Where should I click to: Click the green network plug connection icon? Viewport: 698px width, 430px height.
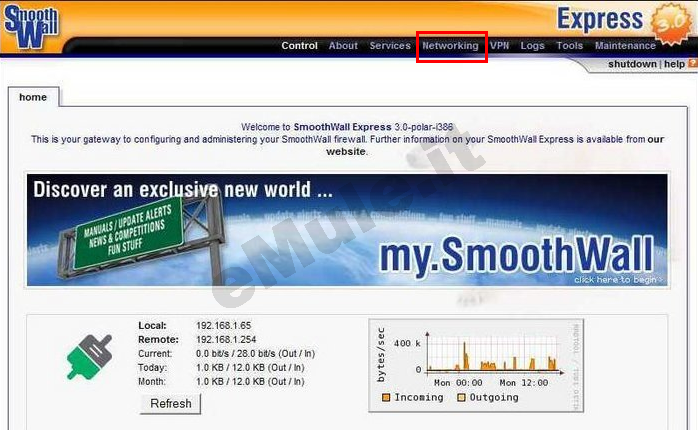point(89,357)
